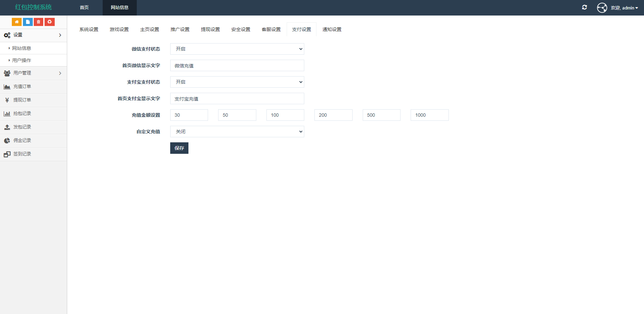Click the 首页 top navigation tab
The height and width of the screenshot is (314, 644).
pos(84,7)
